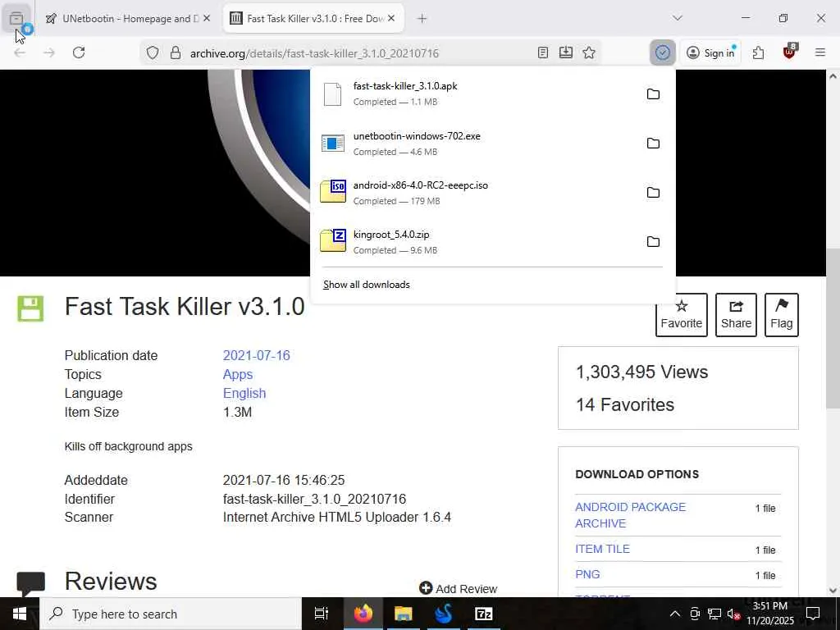The image size is (840, 630).
Task: Open the notifications action center
Action: (x=813, y=614)
